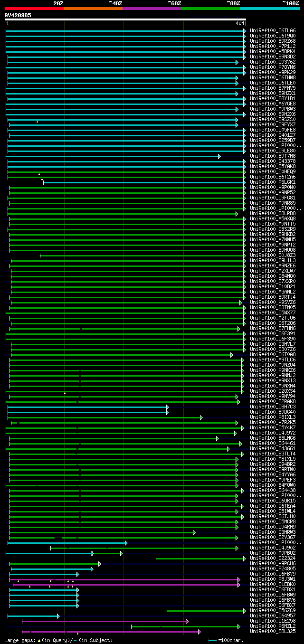
Task: Select the UniRef100_Q40127 label
Action: click(273, 135)
